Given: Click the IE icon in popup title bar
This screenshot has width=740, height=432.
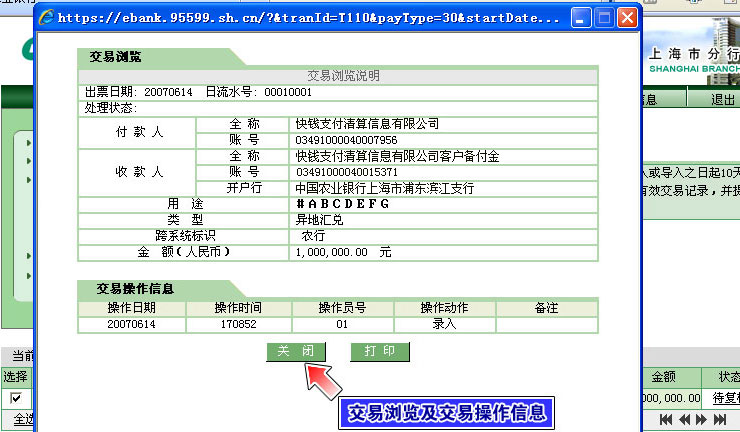Looking at the screenshot, I should coord(46,18).
